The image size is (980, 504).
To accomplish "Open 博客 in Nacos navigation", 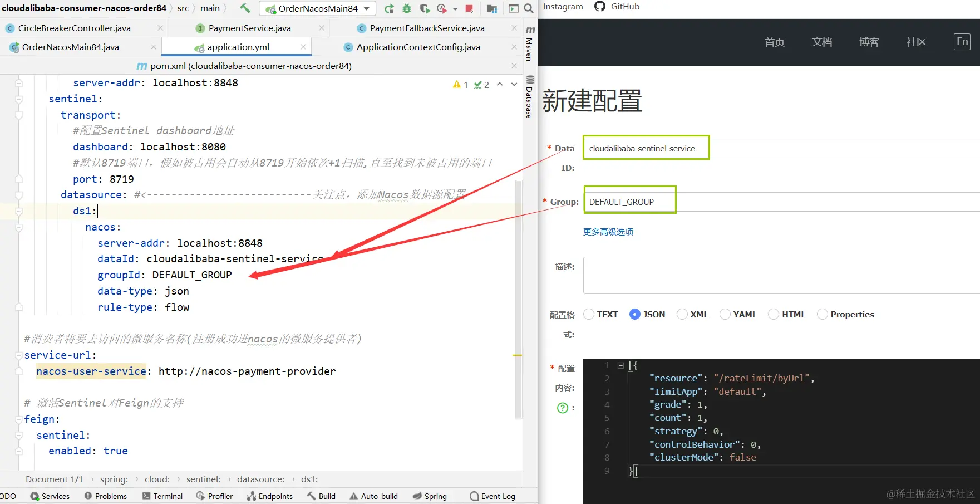I will click(869, 42).
